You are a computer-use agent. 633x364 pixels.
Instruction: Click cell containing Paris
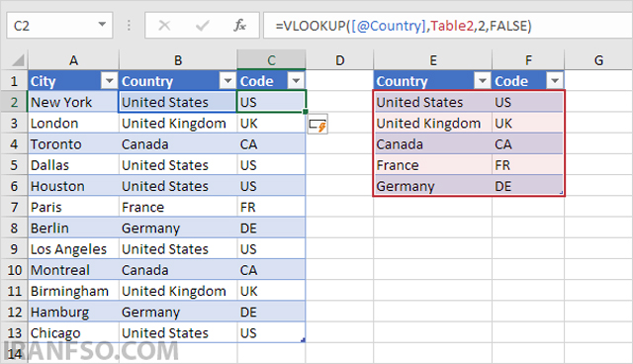point(73,207)
